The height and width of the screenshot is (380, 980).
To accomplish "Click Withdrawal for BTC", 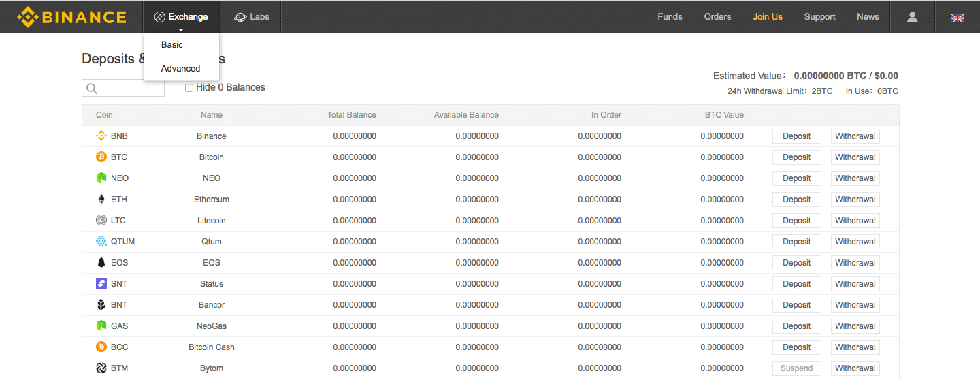I will (855, 157).
